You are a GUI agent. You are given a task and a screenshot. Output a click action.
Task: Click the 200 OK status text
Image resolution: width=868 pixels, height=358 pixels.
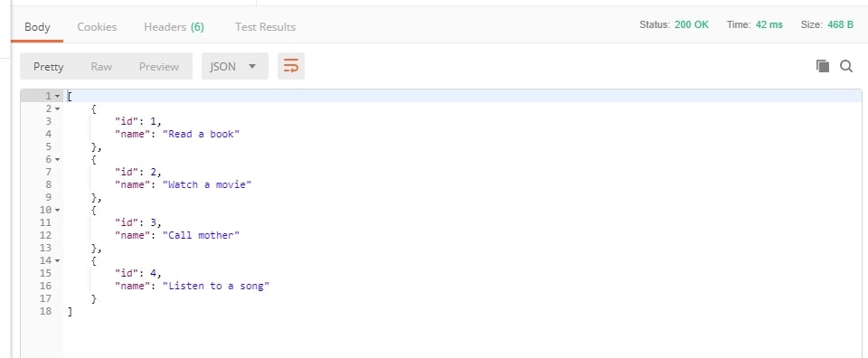pos(692,25)
